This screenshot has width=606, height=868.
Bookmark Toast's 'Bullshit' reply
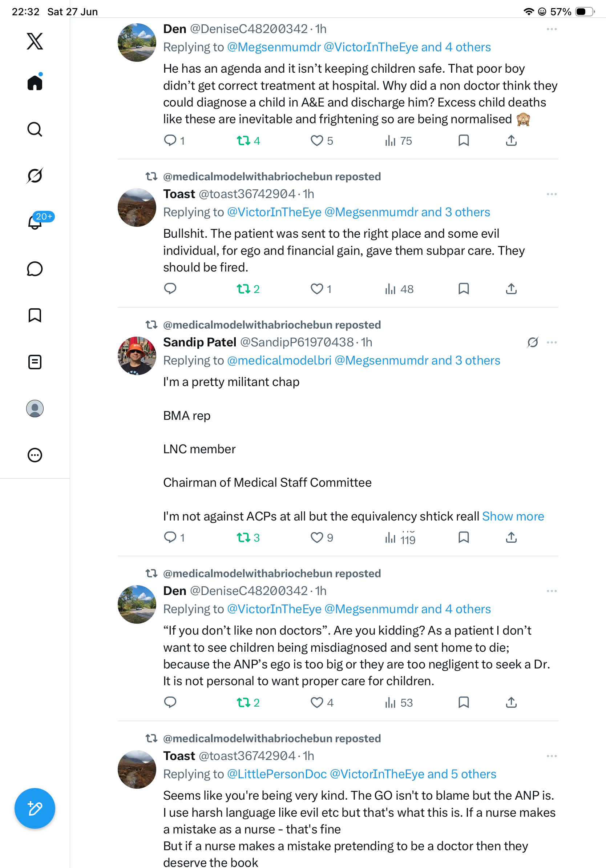tap(464, 289)
